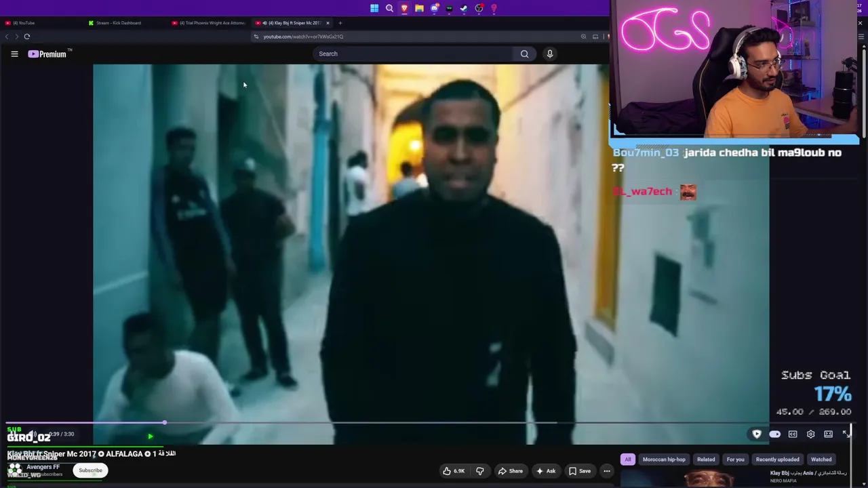Click the search magnifier button on YouTube
Viewport: 868px width, 488px height.
pos(524,54)
